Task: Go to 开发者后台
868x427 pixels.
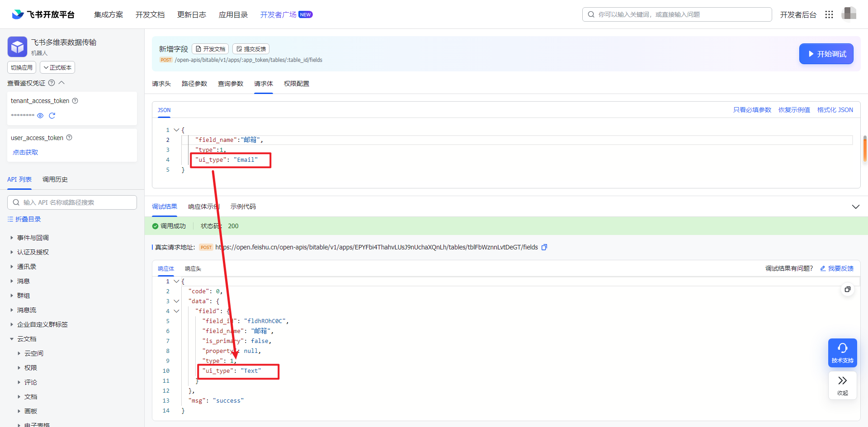Action: [798, 14]
